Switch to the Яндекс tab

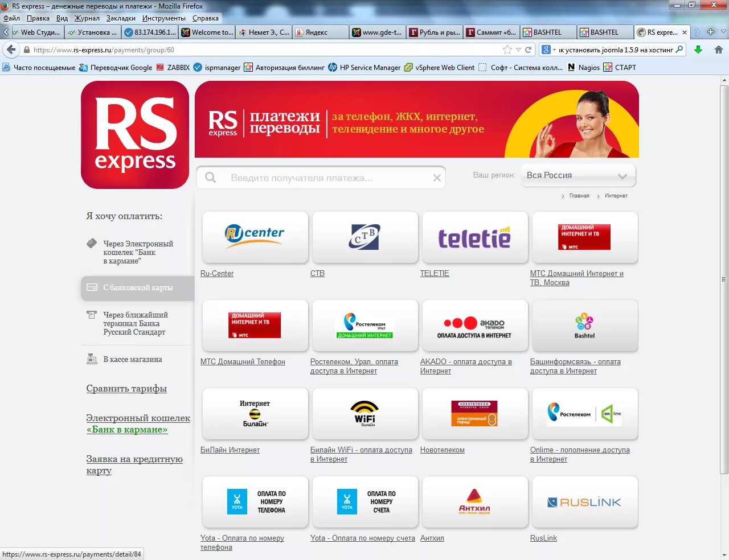320,32
